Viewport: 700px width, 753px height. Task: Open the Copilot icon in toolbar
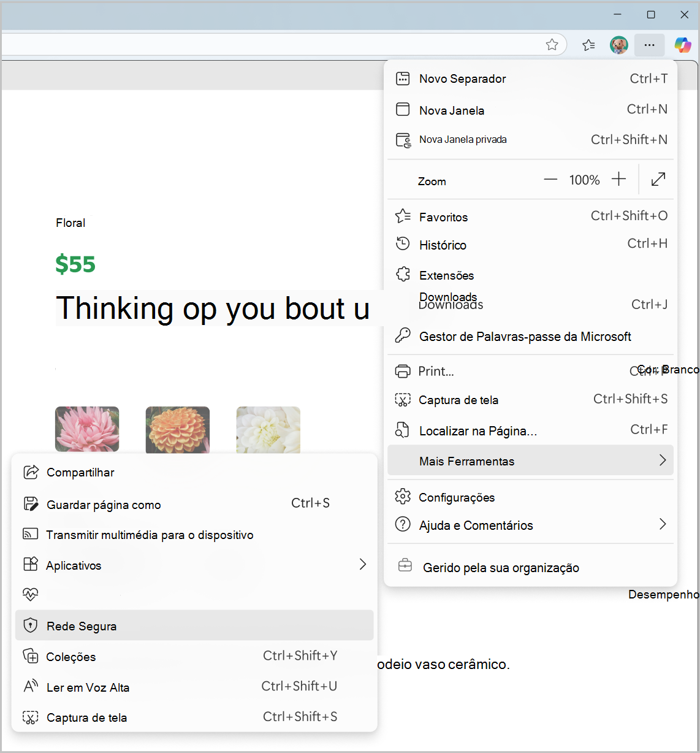[x=683, y=45]
